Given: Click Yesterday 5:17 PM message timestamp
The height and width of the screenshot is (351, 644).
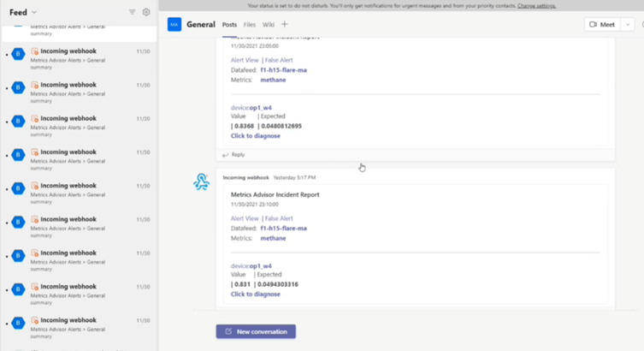Looking at the screenshot, I should click(294, 177).
